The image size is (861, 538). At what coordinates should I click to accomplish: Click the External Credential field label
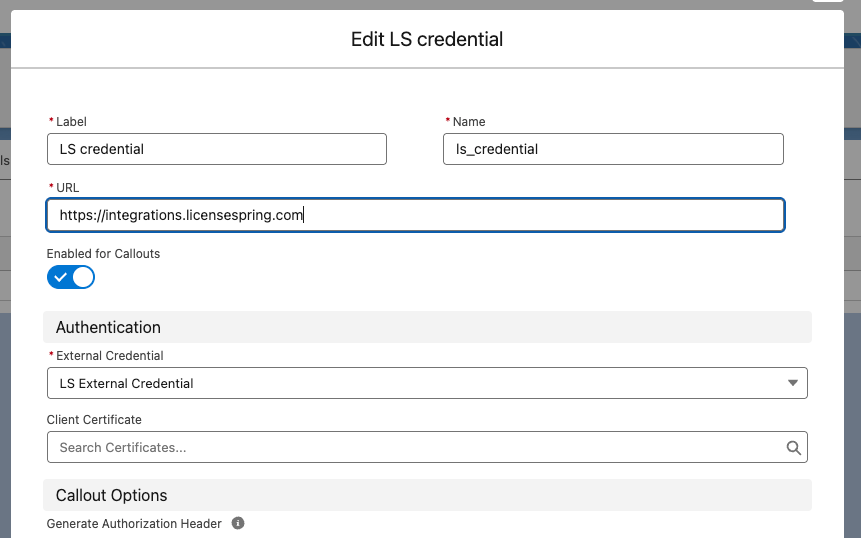(109, 356)
